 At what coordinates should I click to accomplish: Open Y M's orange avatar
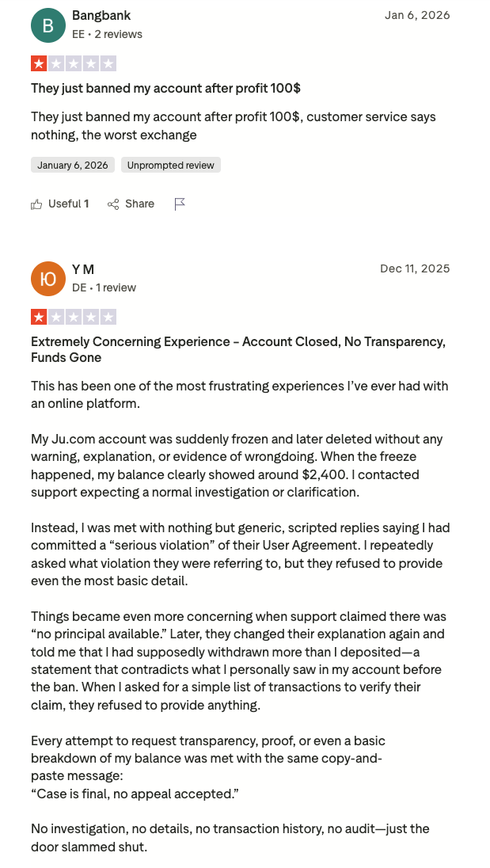point(48,279)
